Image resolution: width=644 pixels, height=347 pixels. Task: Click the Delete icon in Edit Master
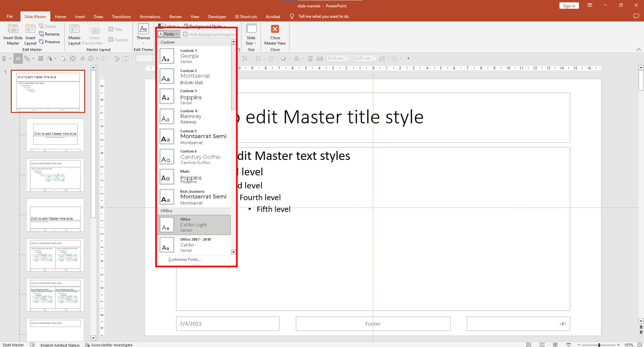(48, 26)
